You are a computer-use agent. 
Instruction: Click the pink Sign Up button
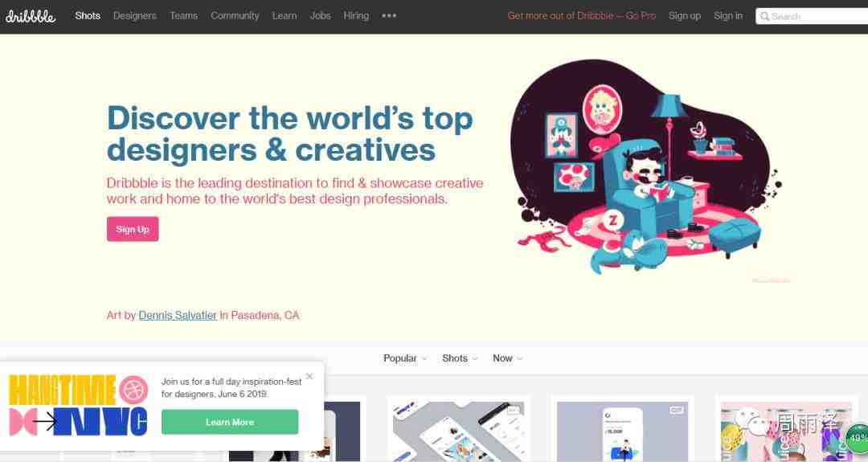tap(133, 229)
